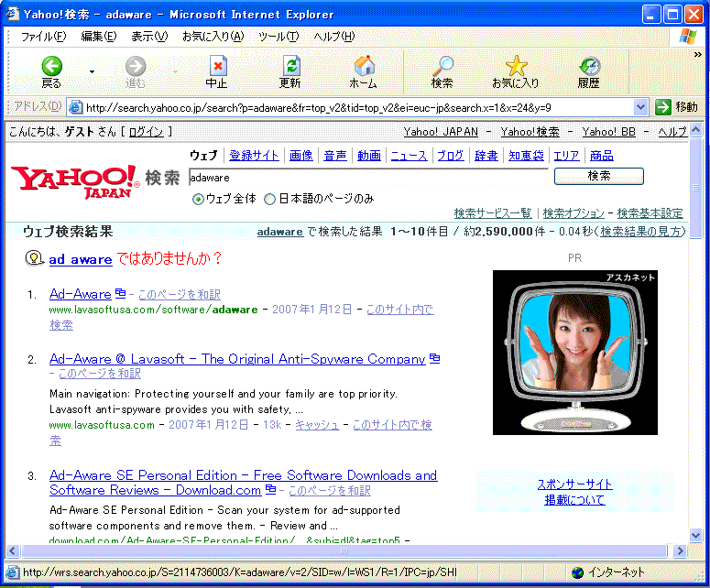Image resolution: width=710 pixels, height=588 pixels.
Task: Click the Windows flag logo icon
Action: [688, 37]
